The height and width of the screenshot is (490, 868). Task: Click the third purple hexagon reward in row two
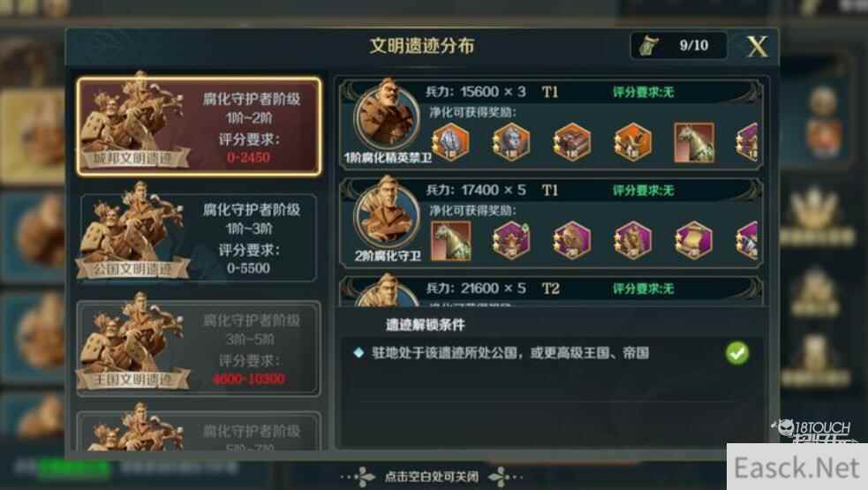[632, 240]
